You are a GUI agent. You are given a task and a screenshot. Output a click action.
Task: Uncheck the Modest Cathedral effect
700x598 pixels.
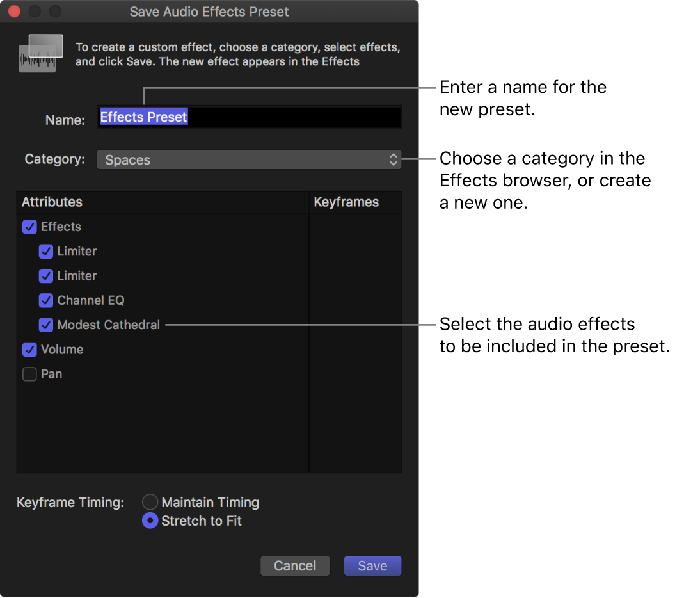pos(45,325)
